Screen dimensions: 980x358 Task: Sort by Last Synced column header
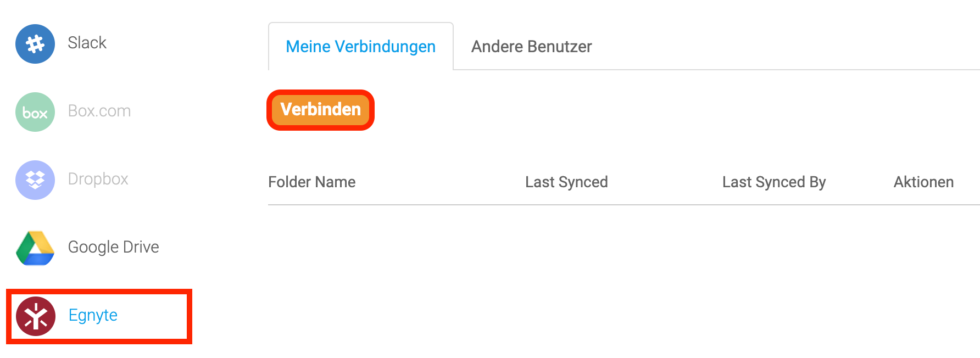click(566, 182)
